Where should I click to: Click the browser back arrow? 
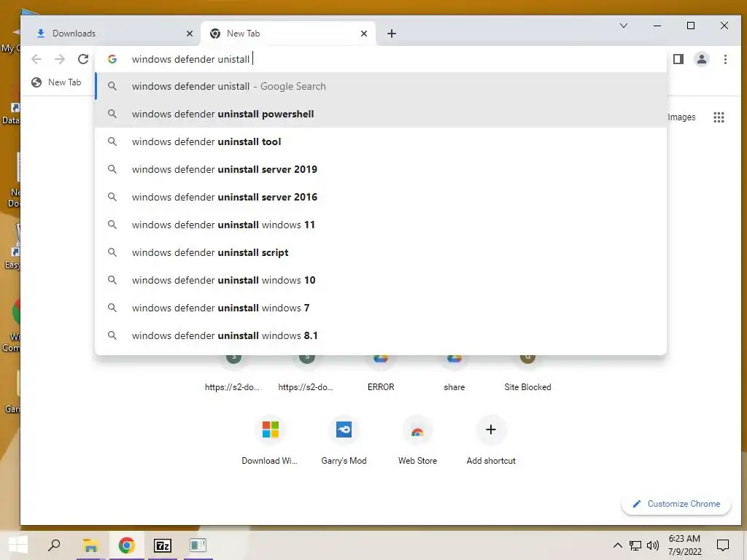[36, 59]
